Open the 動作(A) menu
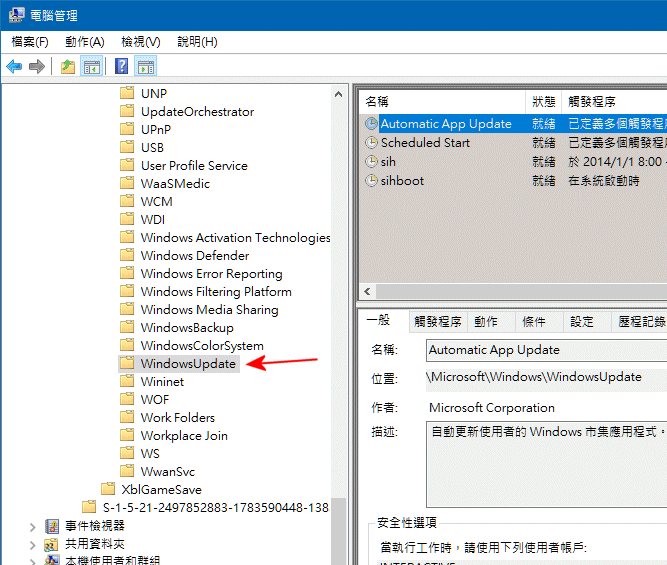The width and height of the screenshot is (667, 565). 85,42
